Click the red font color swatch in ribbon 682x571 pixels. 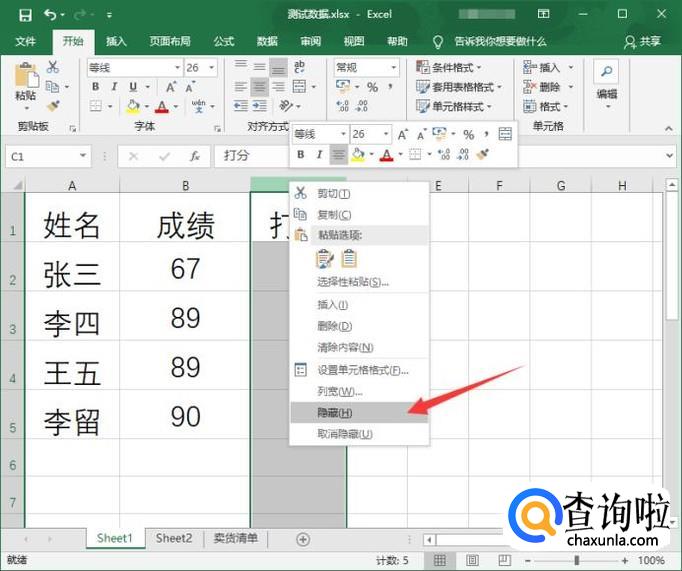(163, 106)
